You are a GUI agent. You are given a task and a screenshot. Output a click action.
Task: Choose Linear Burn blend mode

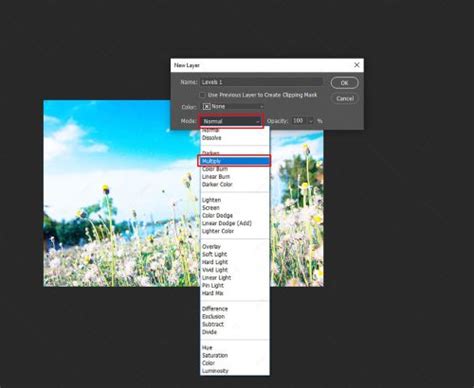235,177
